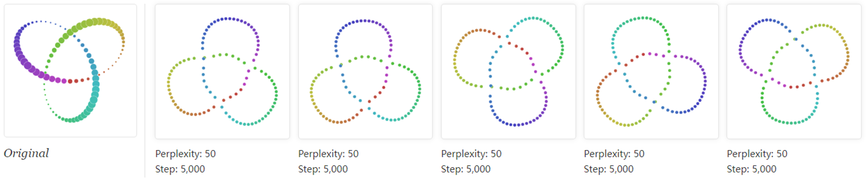Viewport: 868px width, 180px height.
Task: Click Step: 5,000 label under second plot
Action: 323,169
